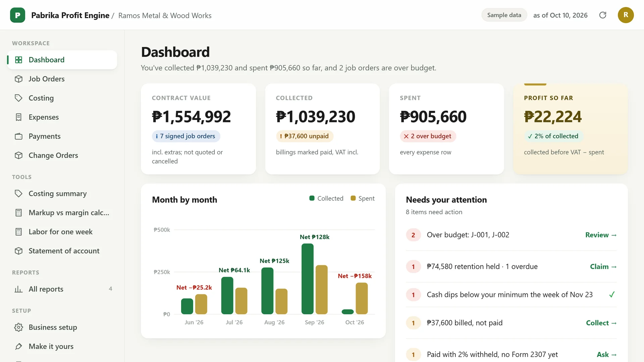Click the Payments wallet icon

(x=18, y=136)
